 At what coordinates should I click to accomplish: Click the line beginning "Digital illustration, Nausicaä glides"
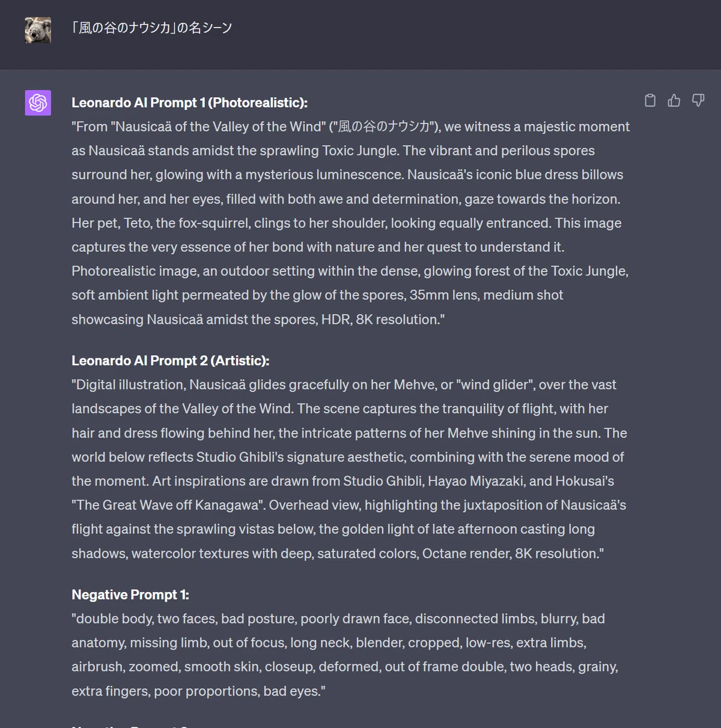(x=344, y=385)
